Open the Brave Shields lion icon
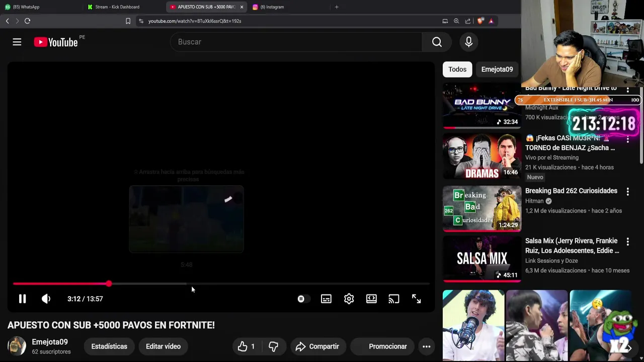Image resolution: width=644 pixels, height=362 pixels. pyautogui.click(x=480, y=21)
